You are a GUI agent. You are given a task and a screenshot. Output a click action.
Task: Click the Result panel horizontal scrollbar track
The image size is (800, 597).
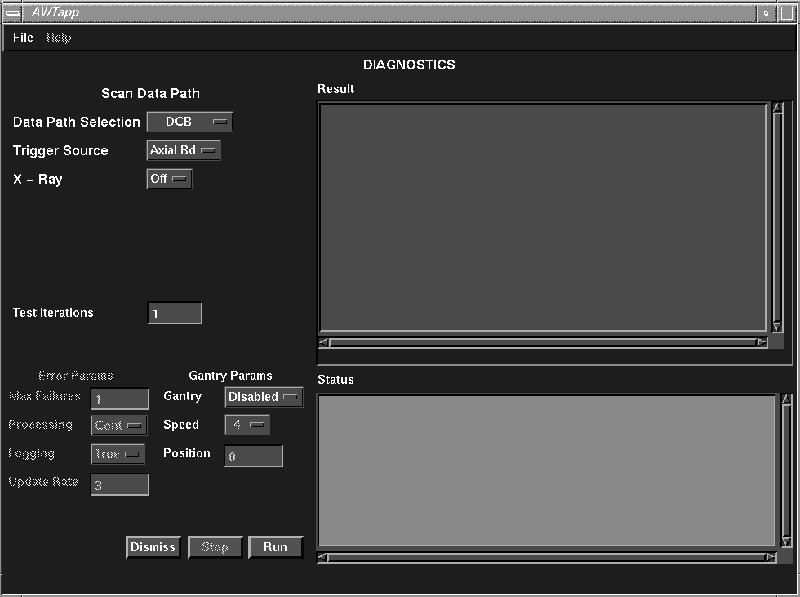[x=540, y=342]
